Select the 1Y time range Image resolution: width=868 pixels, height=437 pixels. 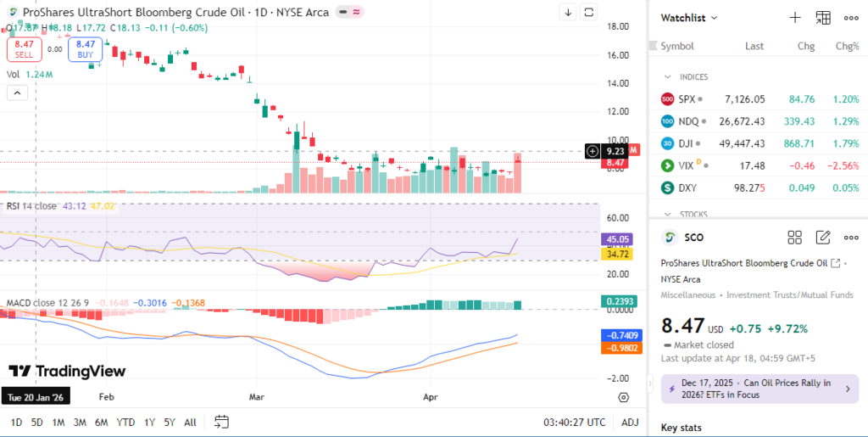click(x=149, y=422)
